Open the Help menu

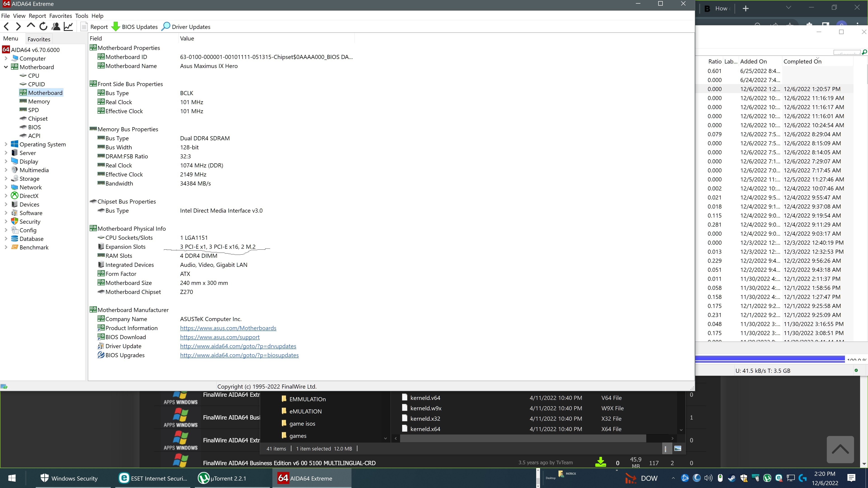97,16
